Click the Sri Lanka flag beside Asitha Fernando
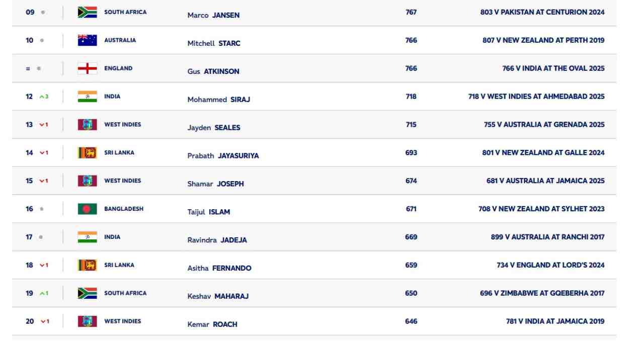 click(87, 265)
